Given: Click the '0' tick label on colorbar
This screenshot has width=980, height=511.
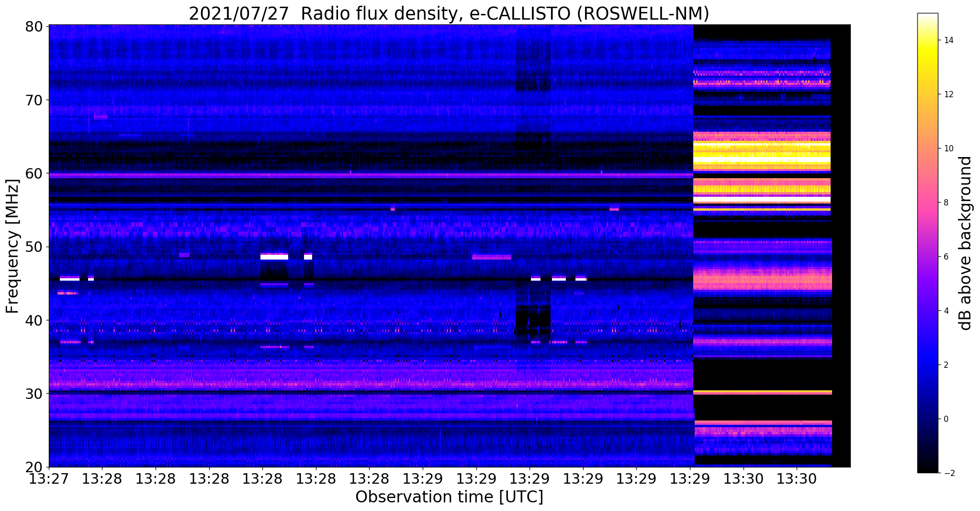Looking at the screenshot, I should pos(946,419).
